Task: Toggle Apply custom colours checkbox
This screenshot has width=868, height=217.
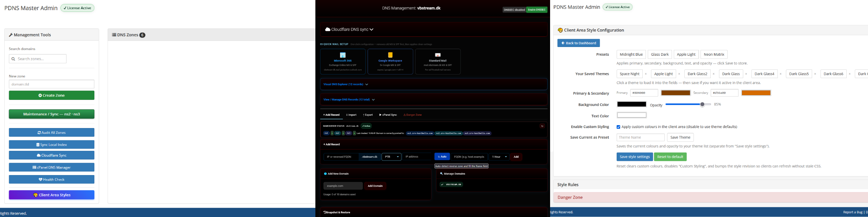Action: [618, 127]
